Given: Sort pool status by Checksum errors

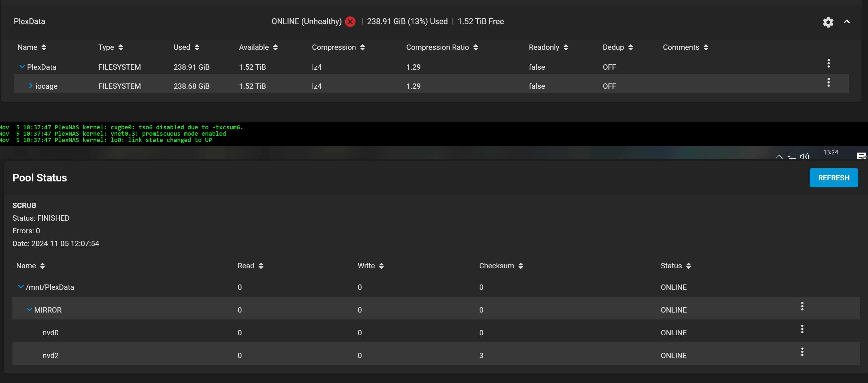Looking at the screenshot, I should point(501,266).
